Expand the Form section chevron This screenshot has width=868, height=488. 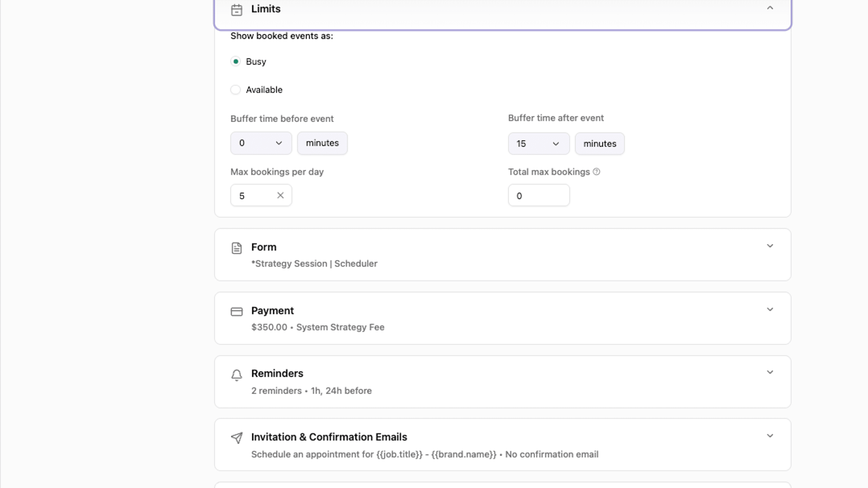coord(770,246)
